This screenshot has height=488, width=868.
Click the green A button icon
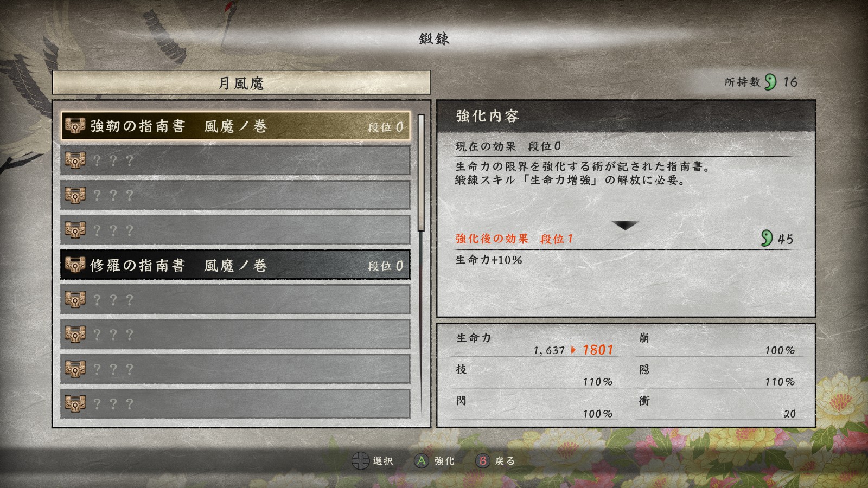coord(421,461)
